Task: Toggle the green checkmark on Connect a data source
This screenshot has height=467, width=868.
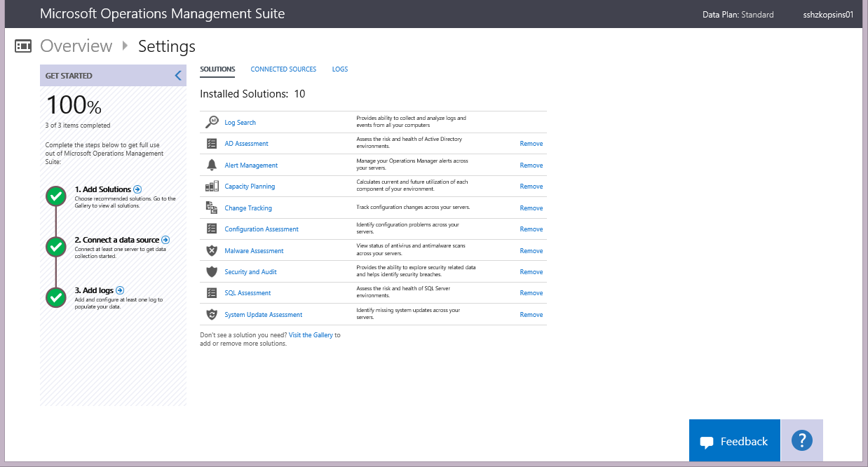Action: 55,247
